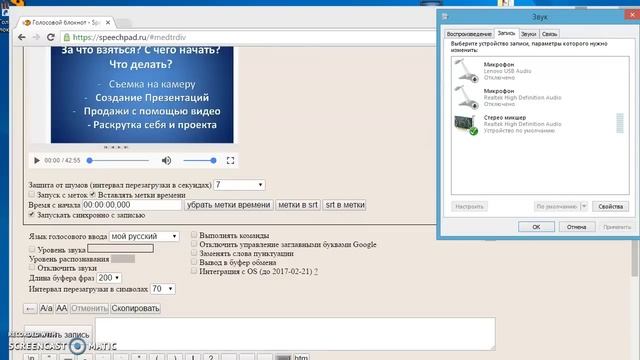The image size is (640, 360).
Task: Select the Стерео микшер sound card icon
Action: pos(466,124)
